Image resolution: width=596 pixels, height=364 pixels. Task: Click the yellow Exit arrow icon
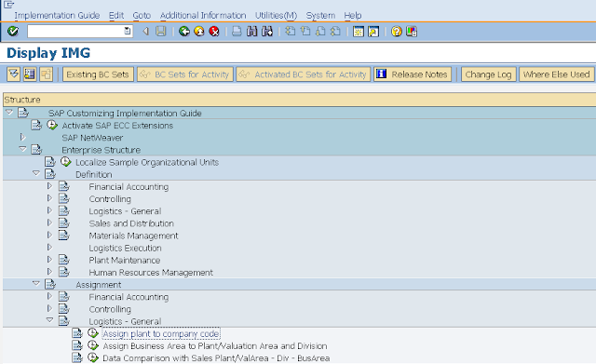[x=199, y=32]
